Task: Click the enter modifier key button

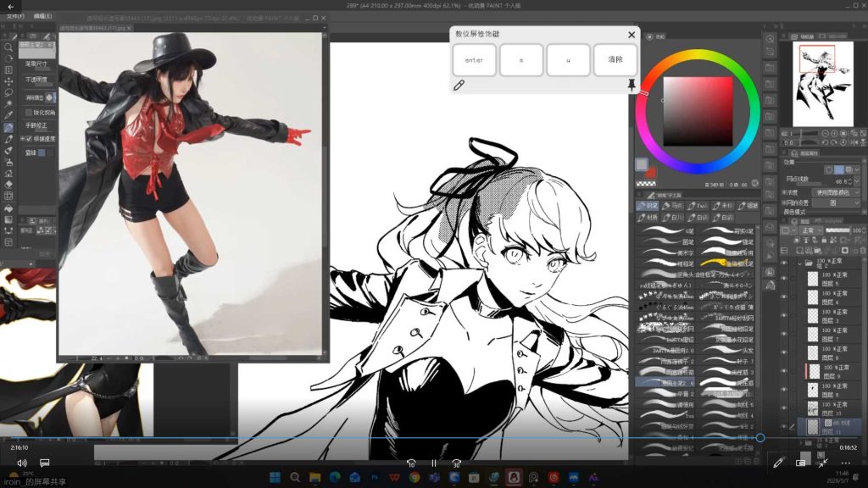Action: [x=474, y=60]
